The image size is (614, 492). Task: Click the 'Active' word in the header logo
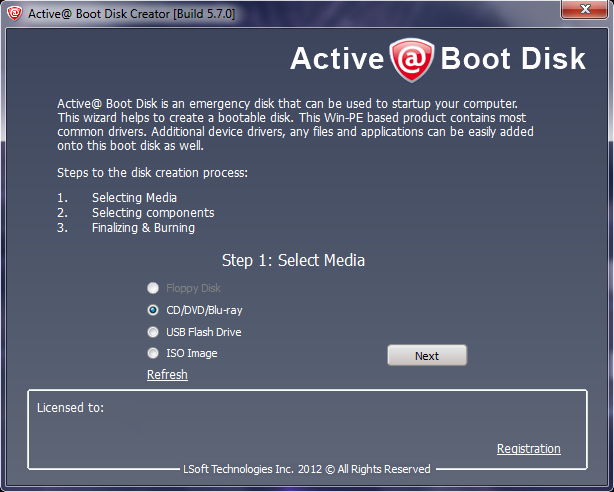337,59
